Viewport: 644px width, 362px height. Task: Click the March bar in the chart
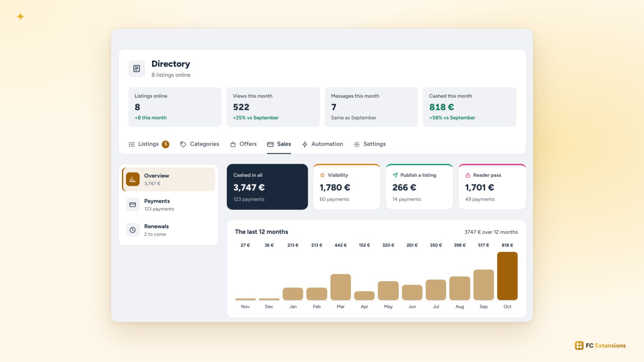pos(341,287)
